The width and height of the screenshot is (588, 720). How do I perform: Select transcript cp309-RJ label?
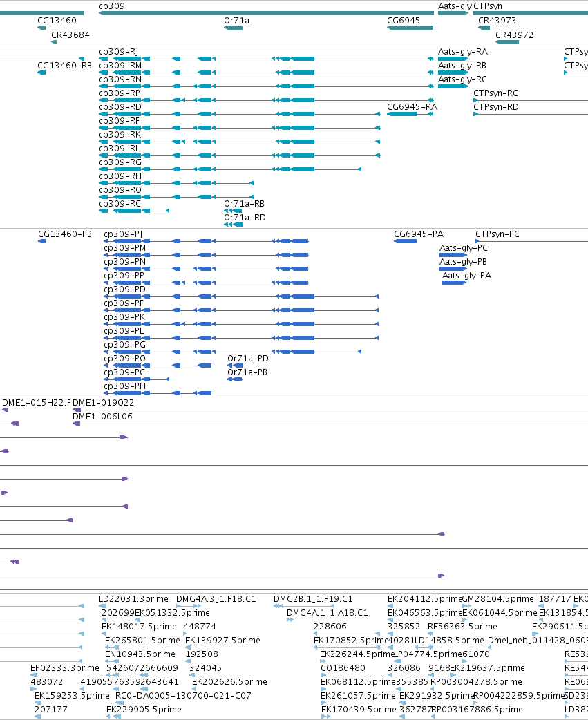pos(118,52)
